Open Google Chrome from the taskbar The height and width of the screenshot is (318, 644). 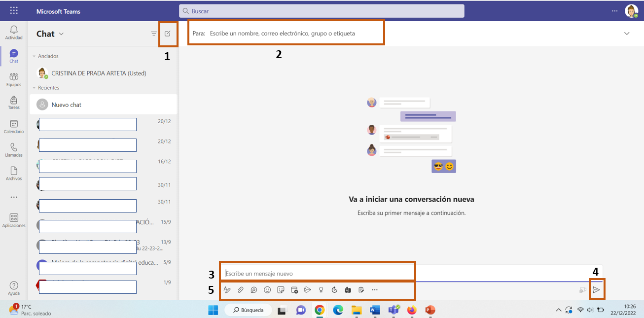[x=320, y=310]
